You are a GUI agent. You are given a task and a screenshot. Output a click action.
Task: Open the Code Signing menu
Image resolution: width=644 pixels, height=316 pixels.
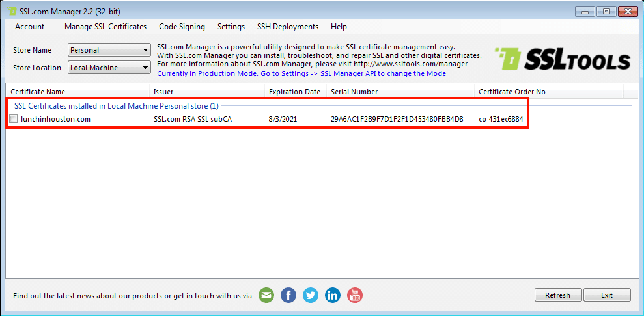click(182, 27)
